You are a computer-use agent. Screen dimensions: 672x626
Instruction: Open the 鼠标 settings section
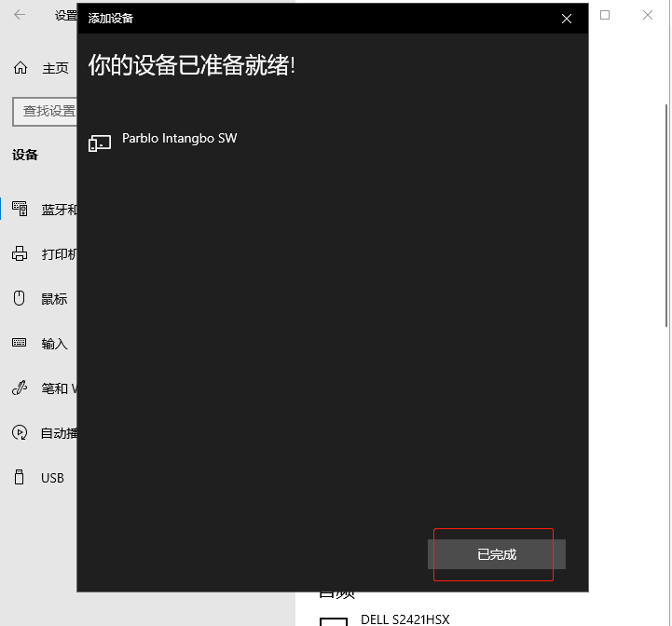pos(54,299)
